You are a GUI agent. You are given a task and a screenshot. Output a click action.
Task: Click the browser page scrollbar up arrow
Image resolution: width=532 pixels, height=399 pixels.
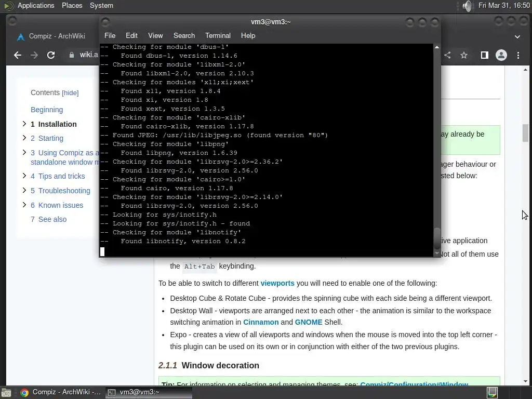[x=526, y=70]
